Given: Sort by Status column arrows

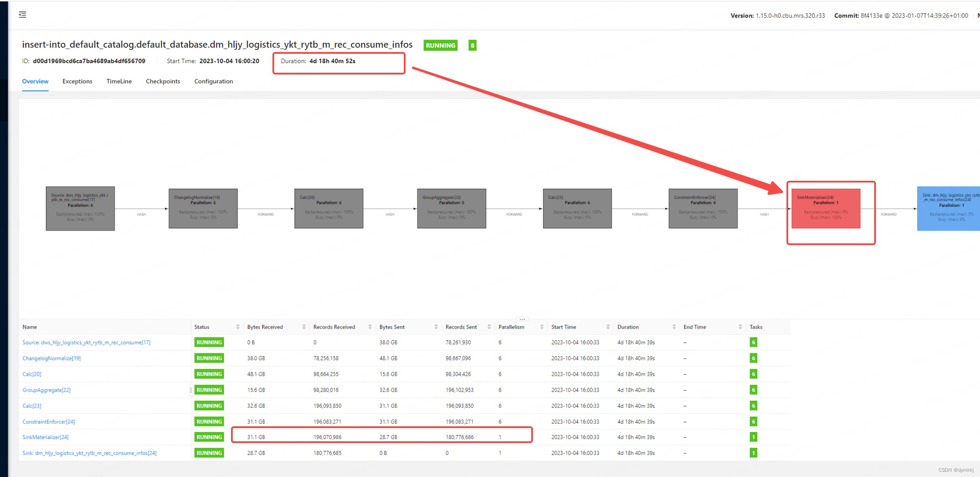Looking at the screenshot, I should pos(238,327).
